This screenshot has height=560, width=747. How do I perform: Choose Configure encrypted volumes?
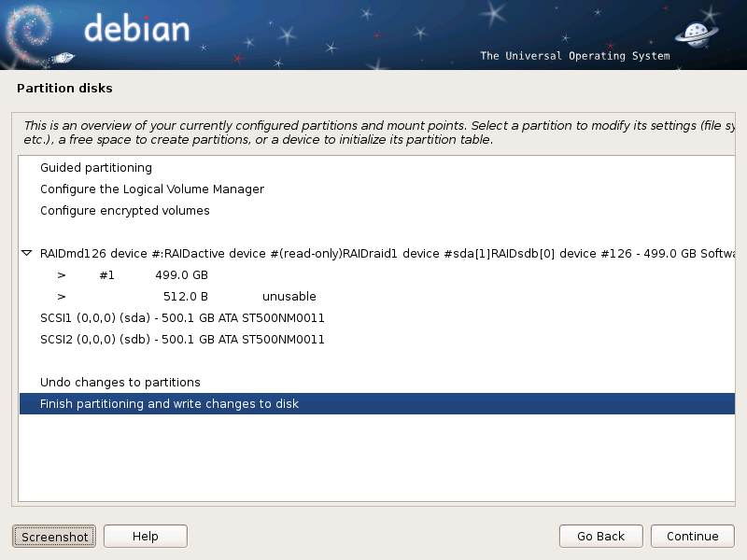pos(377,211)
